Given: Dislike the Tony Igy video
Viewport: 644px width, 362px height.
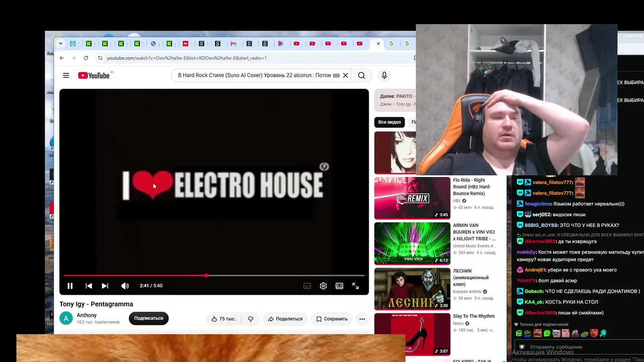Looking at the screenshot, I should coord(251,319).
